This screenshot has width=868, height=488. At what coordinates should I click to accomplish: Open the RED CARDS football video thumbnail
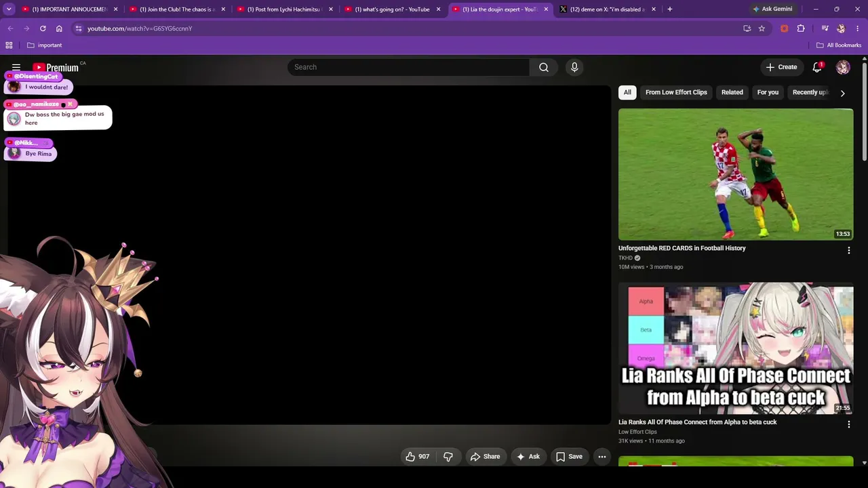736,174
